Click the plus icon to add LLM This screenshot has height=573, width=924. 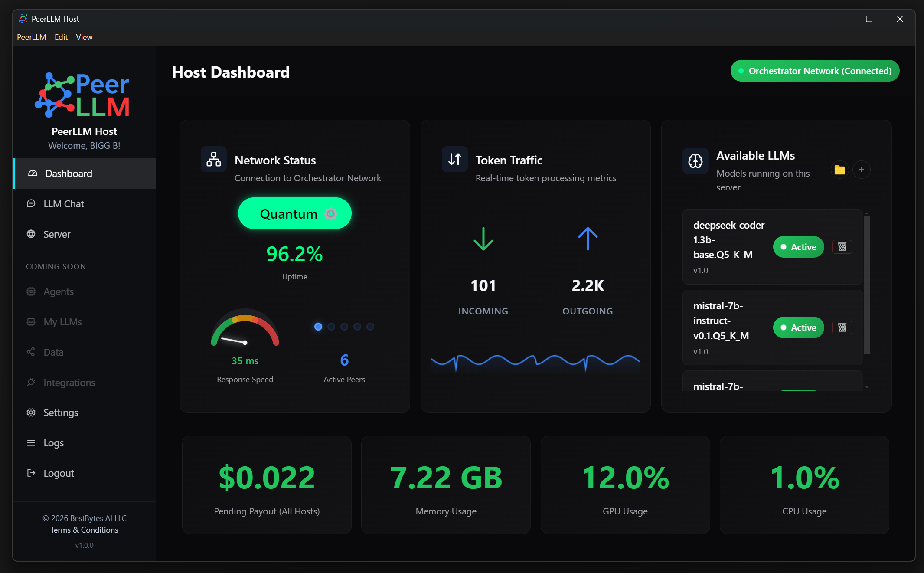861,170
